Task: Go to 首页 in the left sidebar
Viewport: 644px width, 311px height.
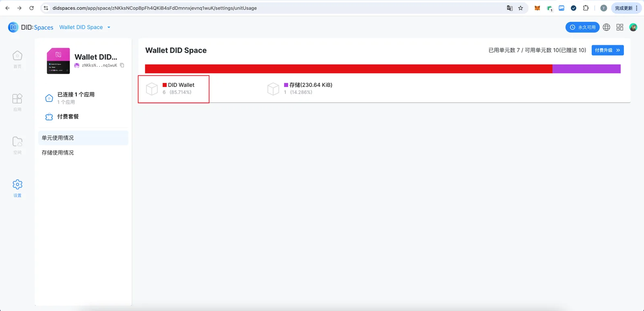Action: click(x=17, y=59)
